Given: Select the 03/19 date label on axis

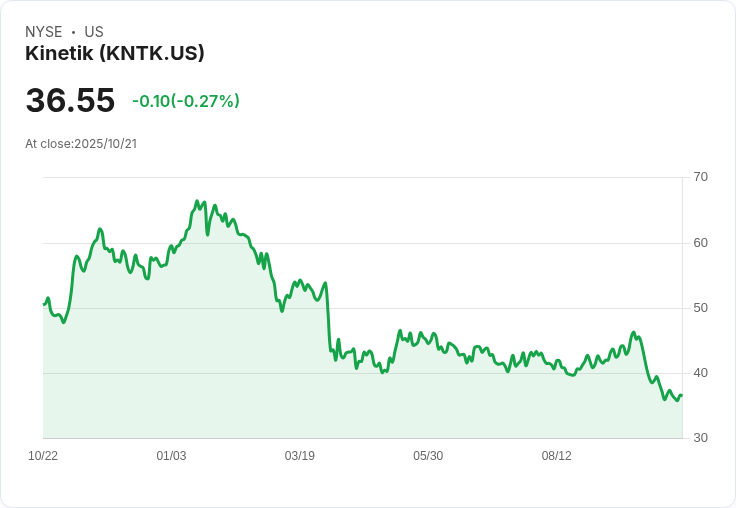Looking at the screenshot, I should tap(299, 456).
